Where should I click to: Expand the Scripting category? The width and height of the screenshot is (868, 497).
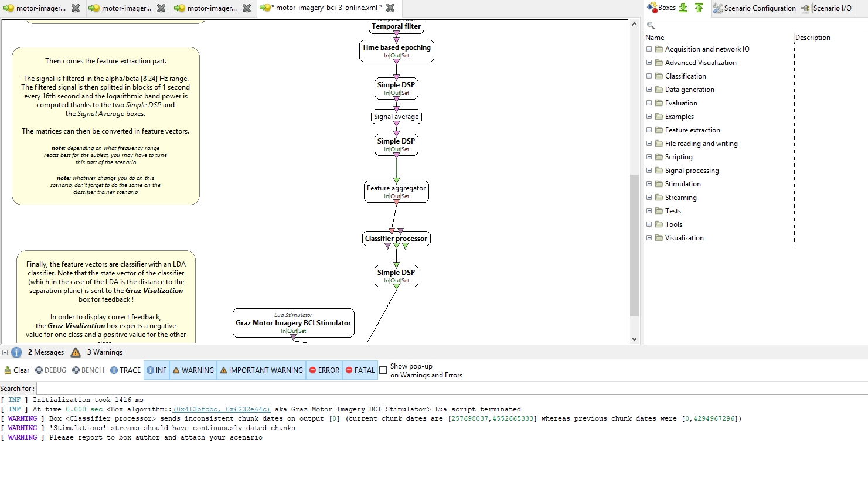[649, 157]
